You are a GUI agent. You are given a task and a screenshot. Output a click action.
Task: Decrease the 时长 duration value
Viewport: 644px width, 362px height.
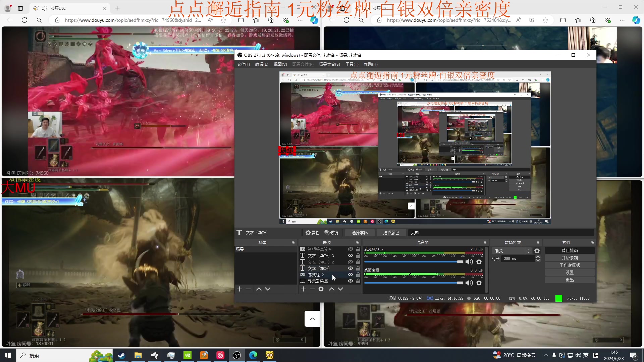tap(538, 260)
